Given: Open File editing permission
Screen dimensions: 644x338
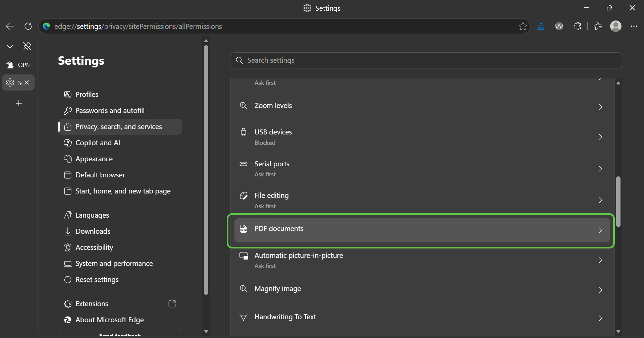Looking at the screenshot, I should pos(422,200).
